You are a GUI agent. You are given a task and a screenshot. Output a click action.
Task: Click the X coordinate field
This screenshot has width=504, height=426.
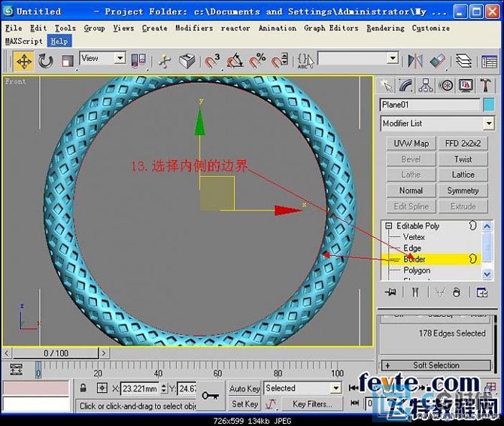tap(140, 388)
